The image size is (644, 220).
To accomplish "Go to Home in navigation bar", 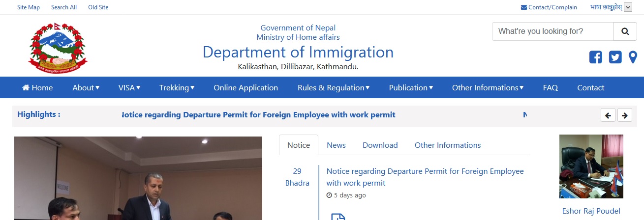I will click(x=37, y=88).
